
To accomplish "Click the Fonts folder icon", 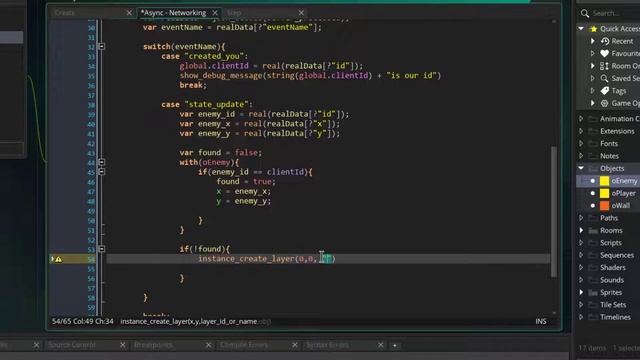I will click(x=593, y=144).
